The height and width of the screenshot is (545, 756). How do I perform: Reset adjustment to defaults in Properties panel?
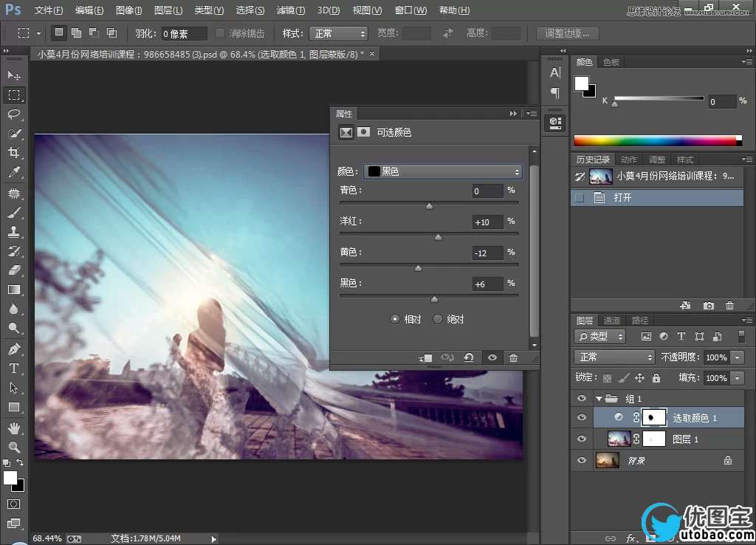click(x=469, y=357)
